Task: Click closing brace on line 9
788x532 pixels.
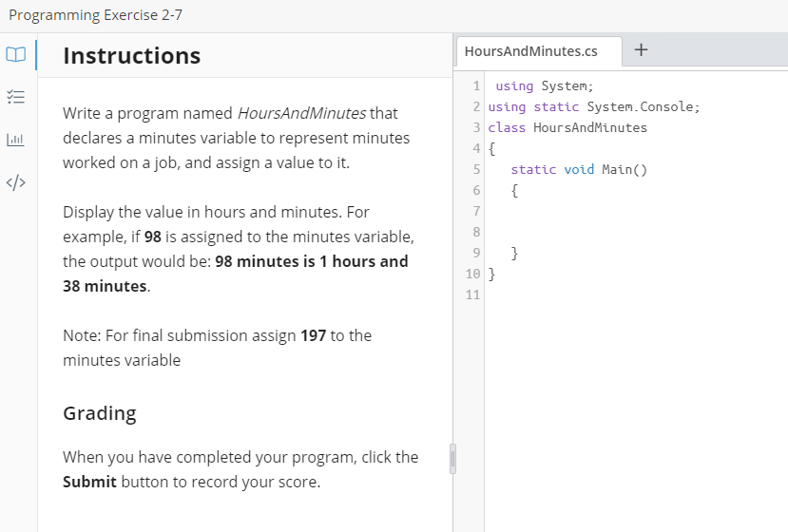Action: pyautogui.click(x=514, y=254)
